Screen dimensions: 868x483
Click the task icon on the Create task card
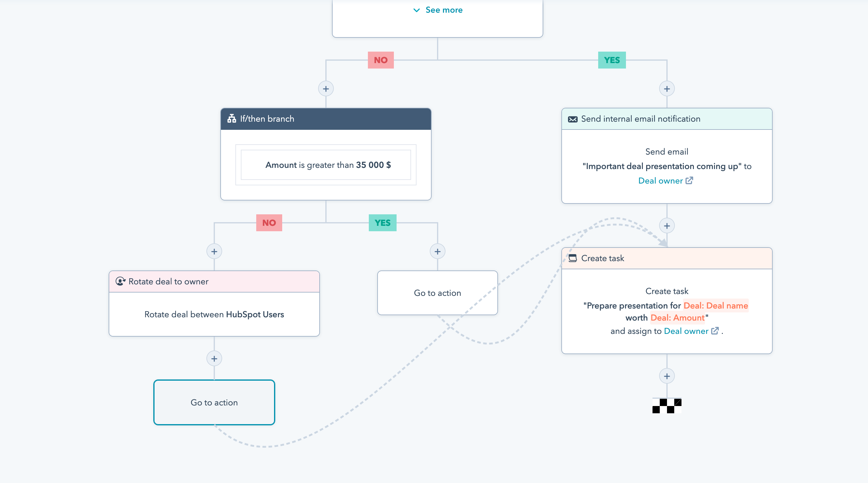pyautogui.click(x=573, y=258)
